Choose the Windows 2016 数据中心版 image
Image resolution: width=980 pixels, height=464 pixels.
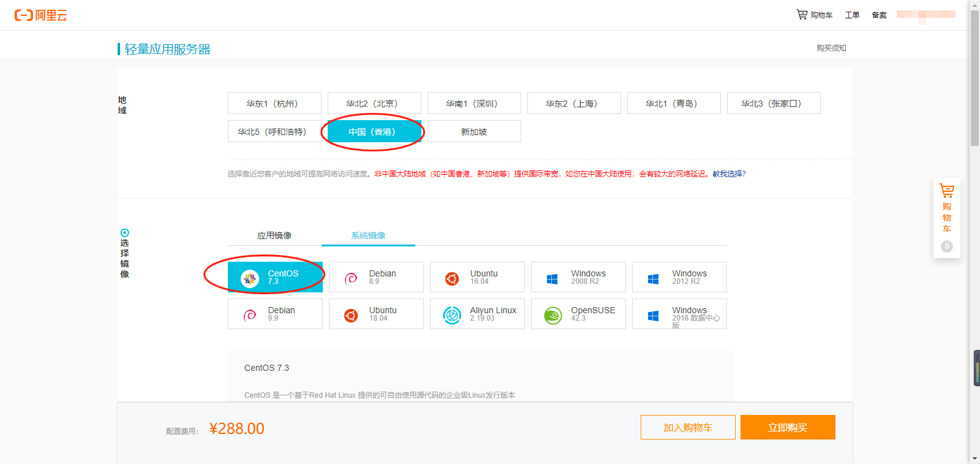point(679,314)
